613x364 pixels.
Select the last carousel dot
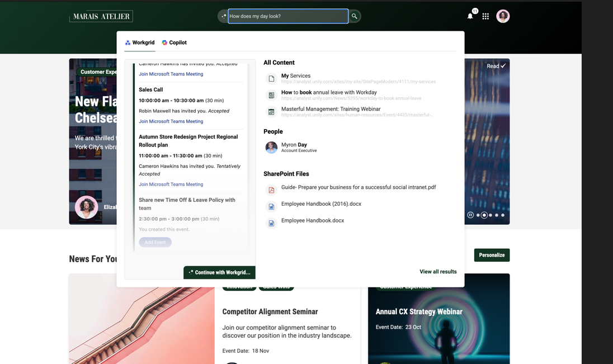pos(503,215)
